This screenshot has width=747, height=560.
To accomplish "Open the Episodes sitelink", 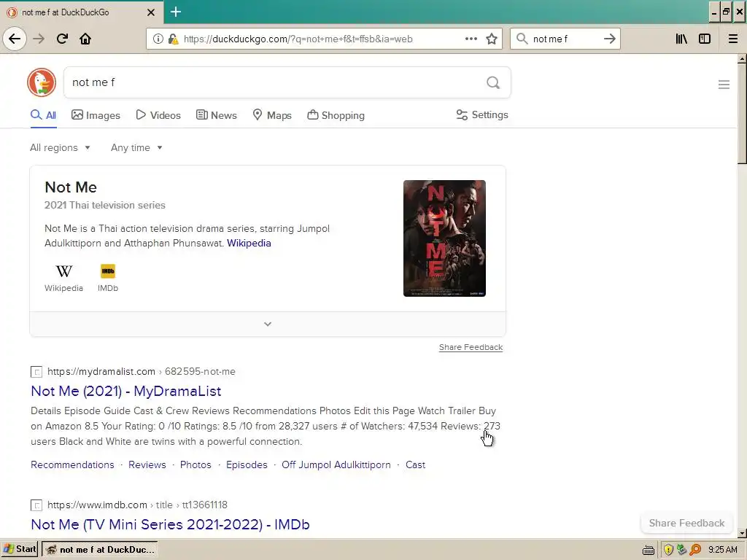I will 247,464.
